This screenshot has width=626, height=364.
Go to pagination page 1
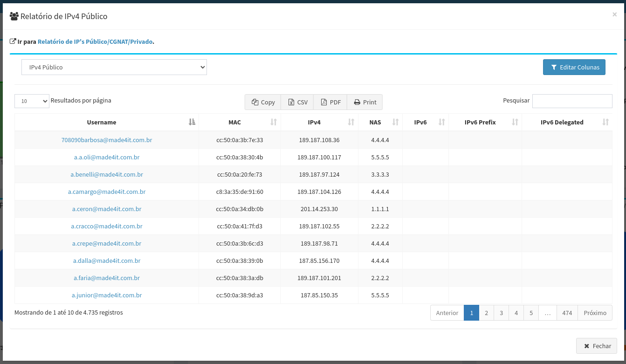click(x=471, y=313)
